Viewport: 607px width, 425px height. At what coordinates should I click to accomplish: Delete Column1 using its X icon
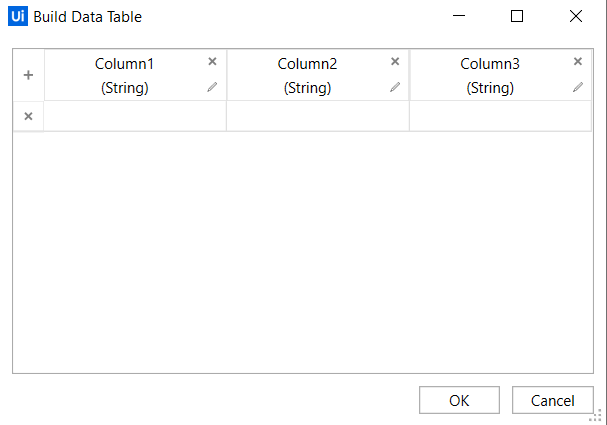click(212, 61)
